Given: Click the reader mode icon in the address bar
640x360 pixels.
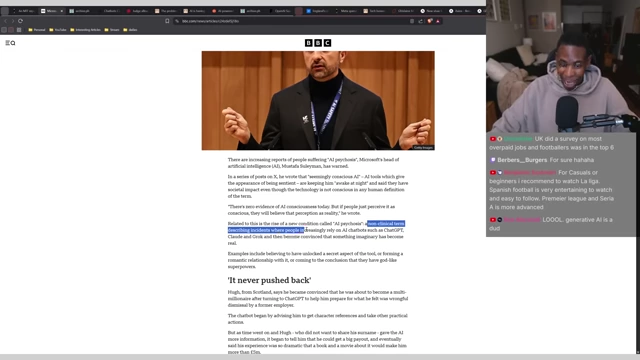Looking at the screenshot, I should (x=412, y=21).
